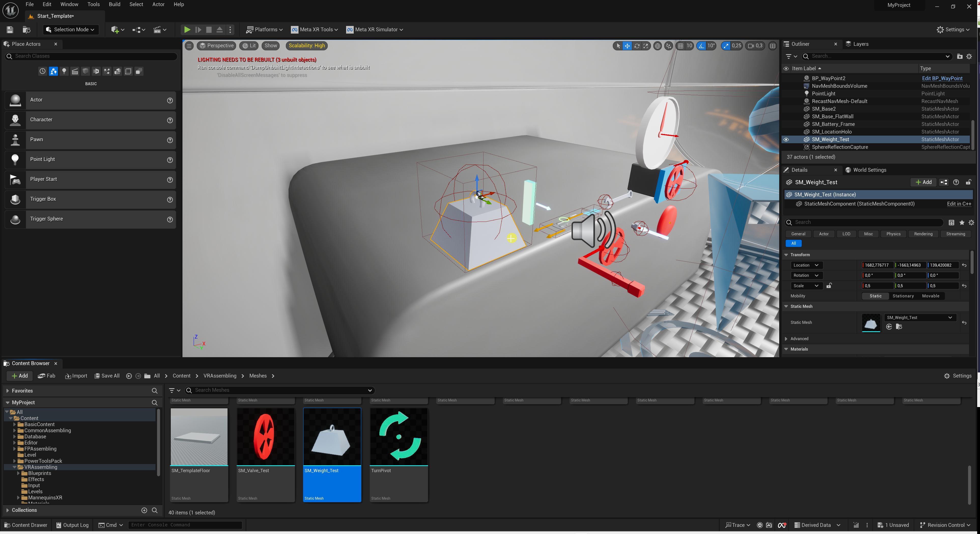This screenshot has width=980, height=534.
Task: Expand the Blueprints folder in tree
Action: pos(18,473)
